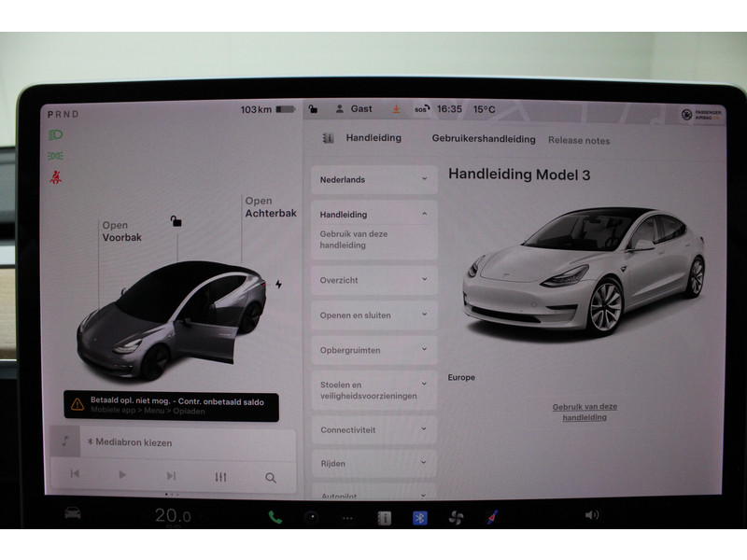Viewport: 747px width, 560px height.
Task: Tap the 16:35 clock
Action: (x=449, y=109)
